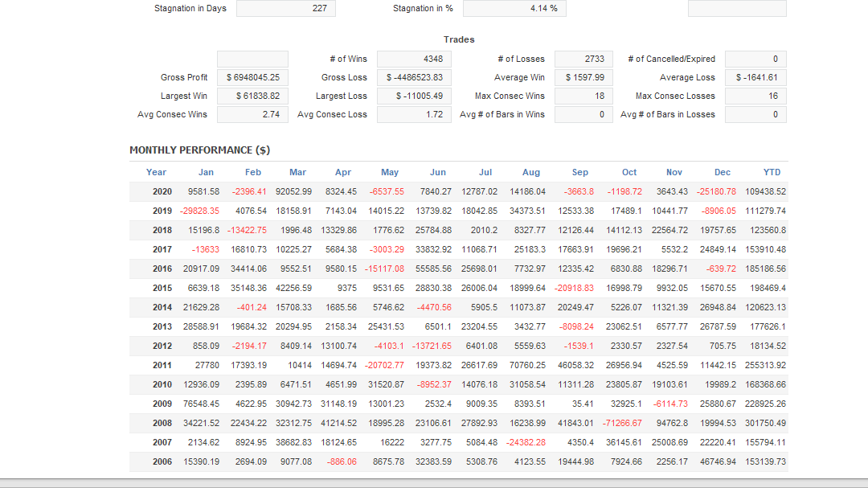Click the Jun column header
This screenshot has width=868, height=488.
pyautogui.click(x=438, y=172)
